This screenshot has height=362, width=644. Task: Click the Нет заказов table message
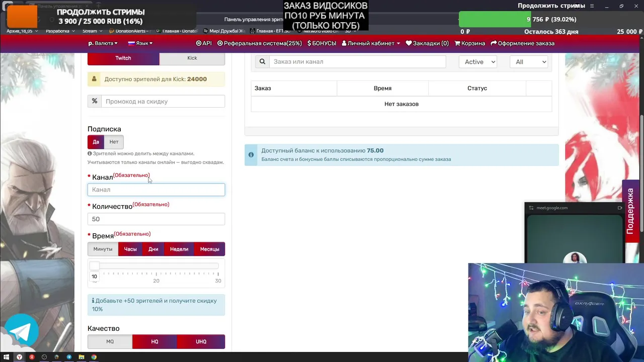click(401, 104)
